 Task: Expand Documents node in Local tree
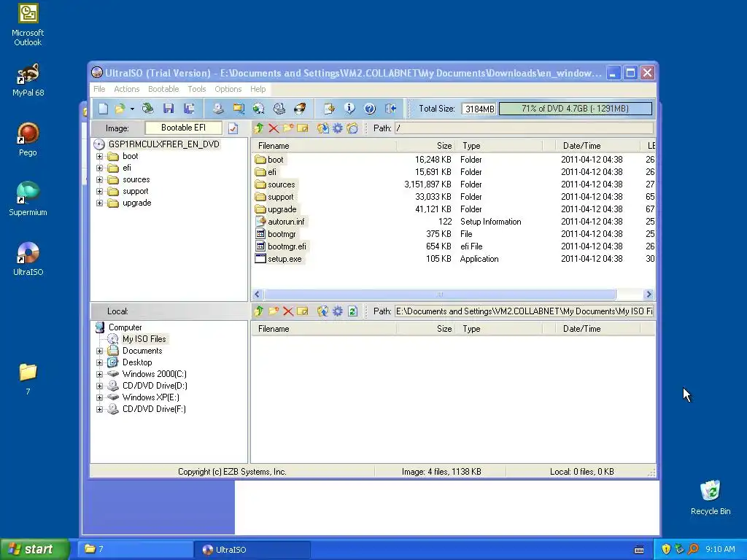(x=99, y=351)
